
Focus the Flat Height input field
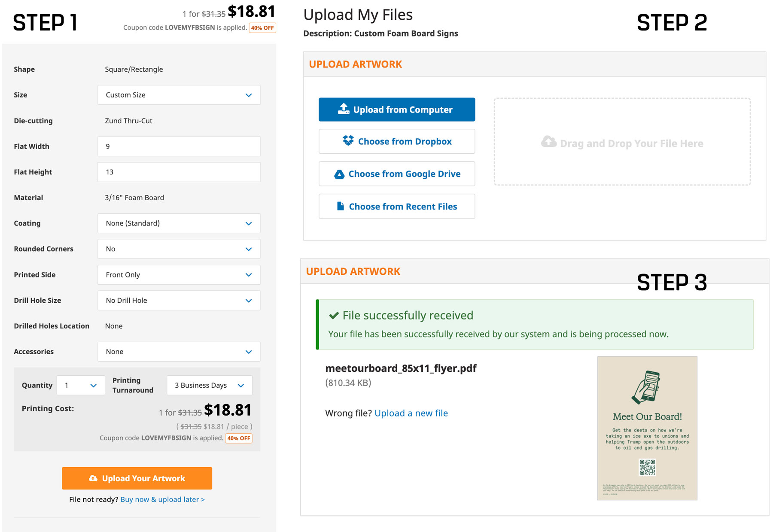coord(179,172)
